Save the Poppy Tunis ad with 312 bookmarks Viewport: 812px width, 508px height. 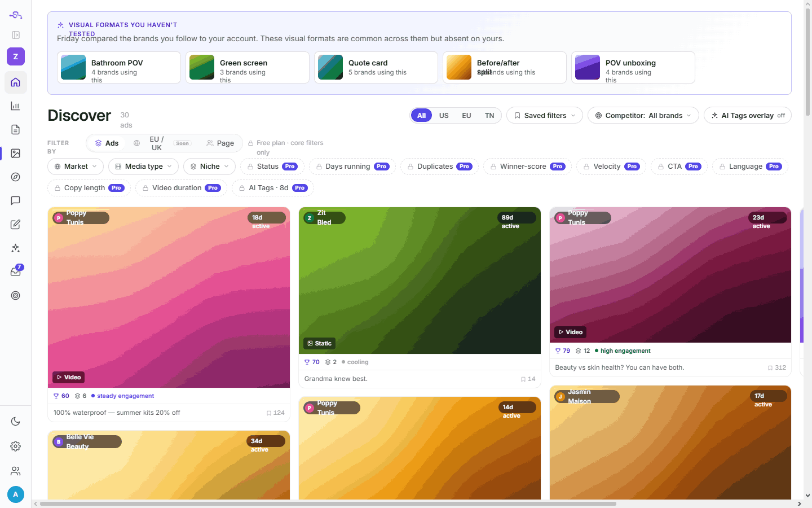click(776, 367)
